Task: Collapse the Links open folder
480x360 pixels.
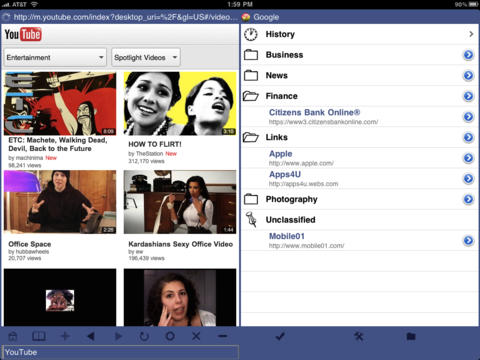Action: [x=251, y=137]
